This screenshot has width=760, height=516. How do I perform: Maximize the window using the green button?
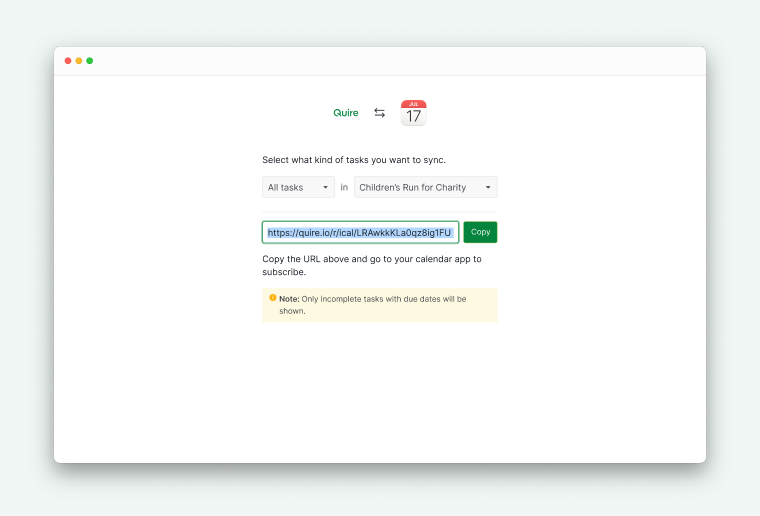coord(90,61)
